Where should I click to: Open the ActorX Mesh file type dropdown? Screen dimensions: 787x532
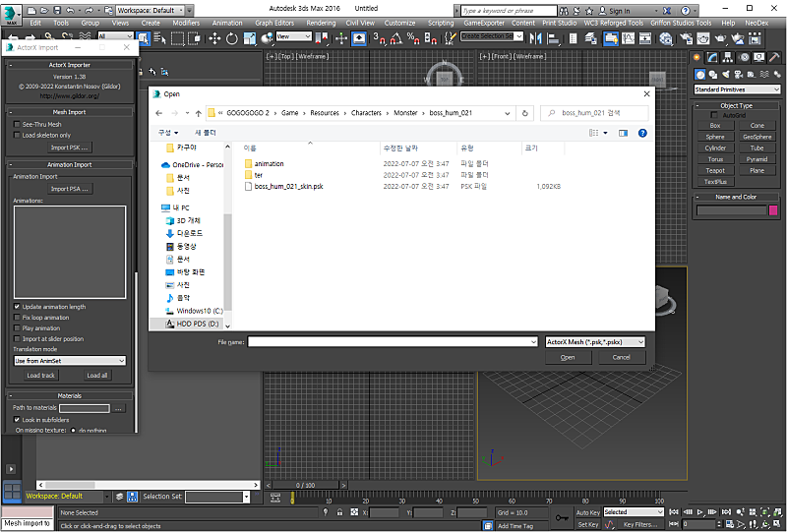(x=595, y=342)
